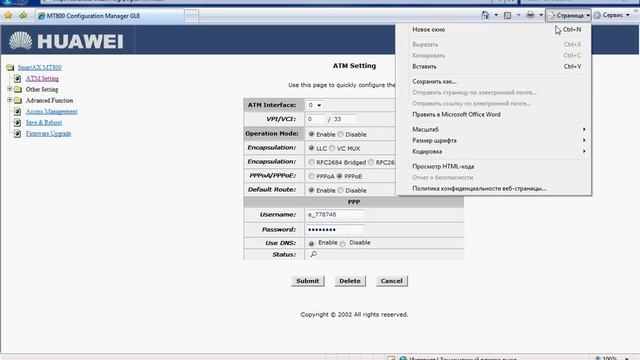Click the Username input field
Screen dimensions: 640x360
point(335,215)
